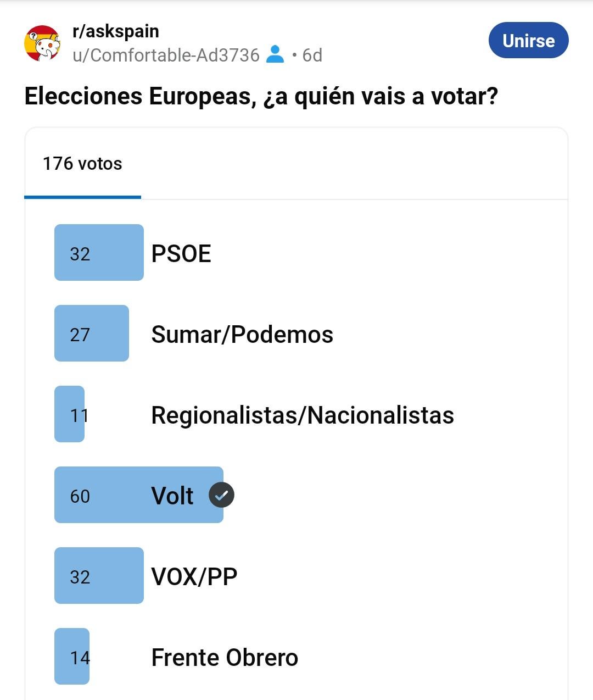Click the Volt 60-vote result bar
The image size is (593, 700).
click(139, 495)
